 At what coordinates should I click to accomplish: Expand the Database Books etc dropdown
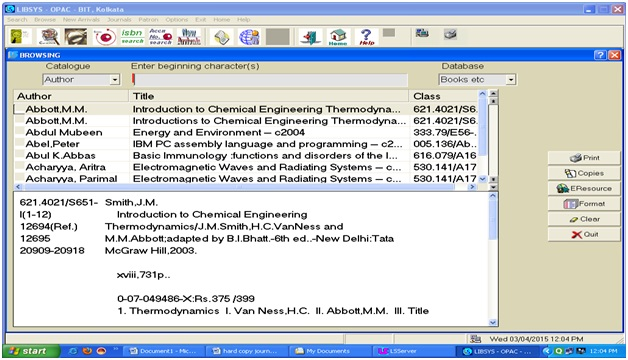tap(511, 80)
